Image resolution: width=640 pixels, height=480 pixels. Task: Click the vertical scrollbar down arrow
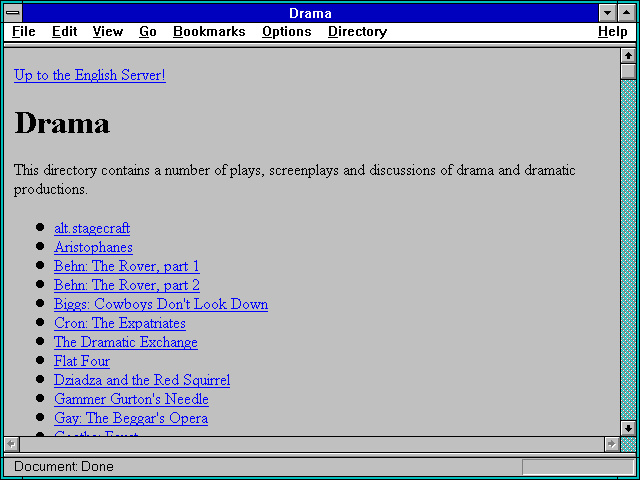[x=629, y=428]
